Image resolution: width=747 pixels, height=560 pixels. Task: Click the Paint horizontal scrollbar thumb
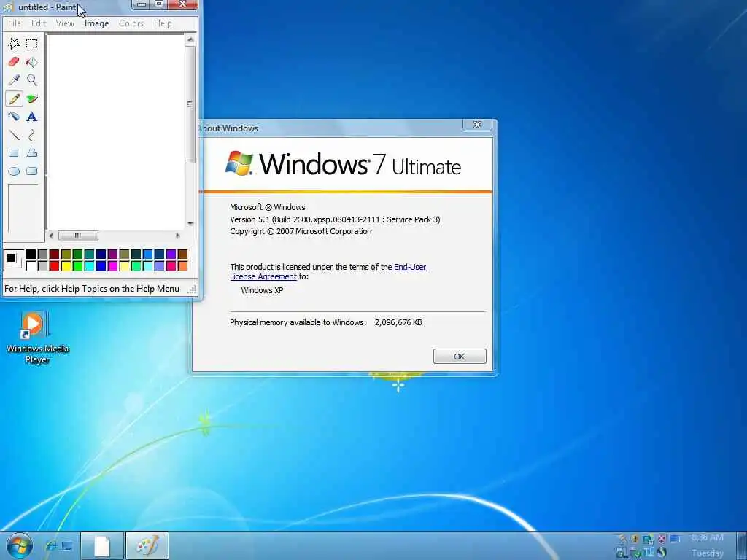pos(78,236)
